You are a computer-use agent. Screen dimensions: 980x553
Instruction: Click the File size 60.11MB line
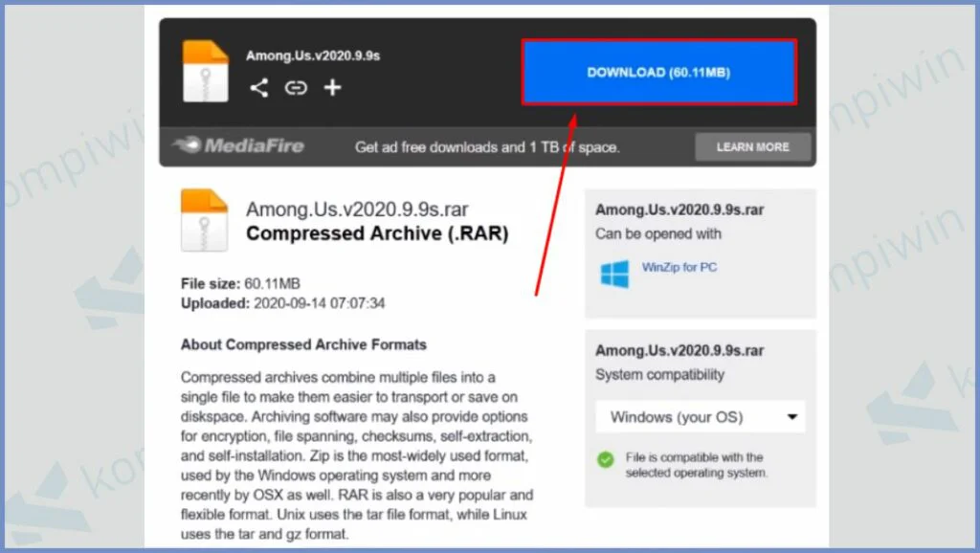[240, 284]
